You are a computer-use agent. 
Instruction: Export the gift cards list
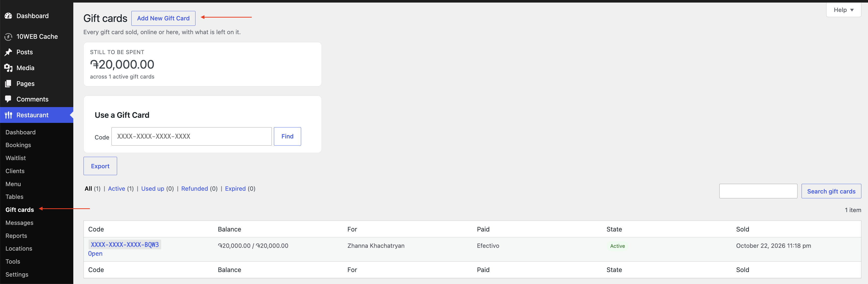(x=100, y=166)
